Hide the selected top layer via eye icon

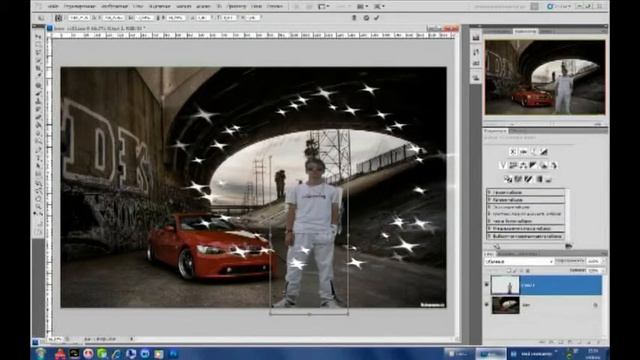click(x=487, y=285)
